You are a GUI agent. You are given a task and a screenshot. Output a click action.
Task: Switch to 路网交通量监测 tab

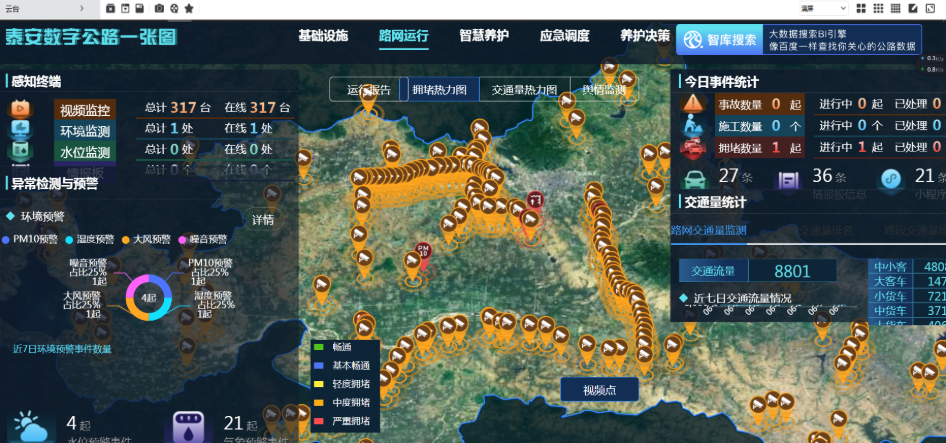point(709,230)
